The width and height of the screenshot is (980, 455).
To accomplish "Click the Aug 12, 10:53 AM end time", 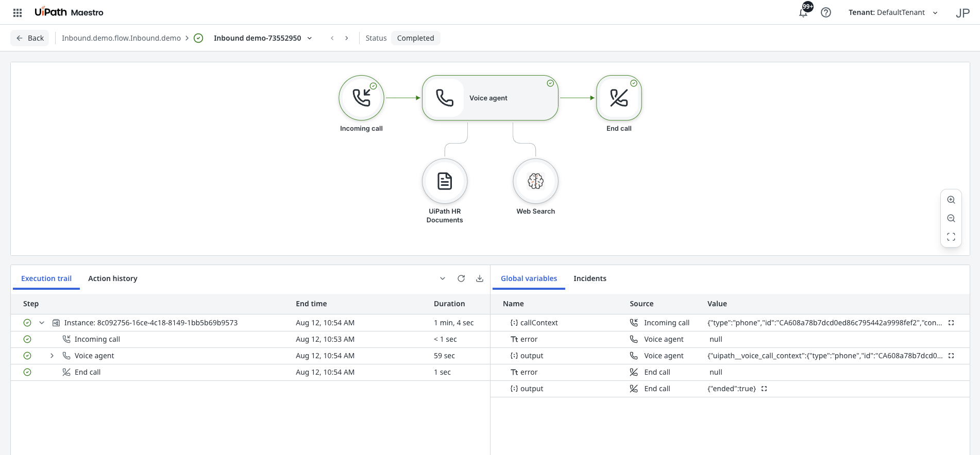I will click(325, 339).
